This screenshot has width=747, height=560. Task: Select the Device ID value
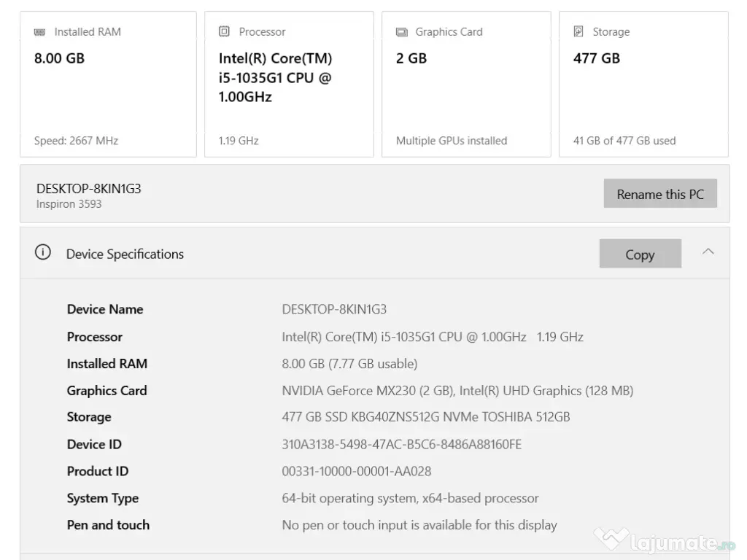[401, 444]
